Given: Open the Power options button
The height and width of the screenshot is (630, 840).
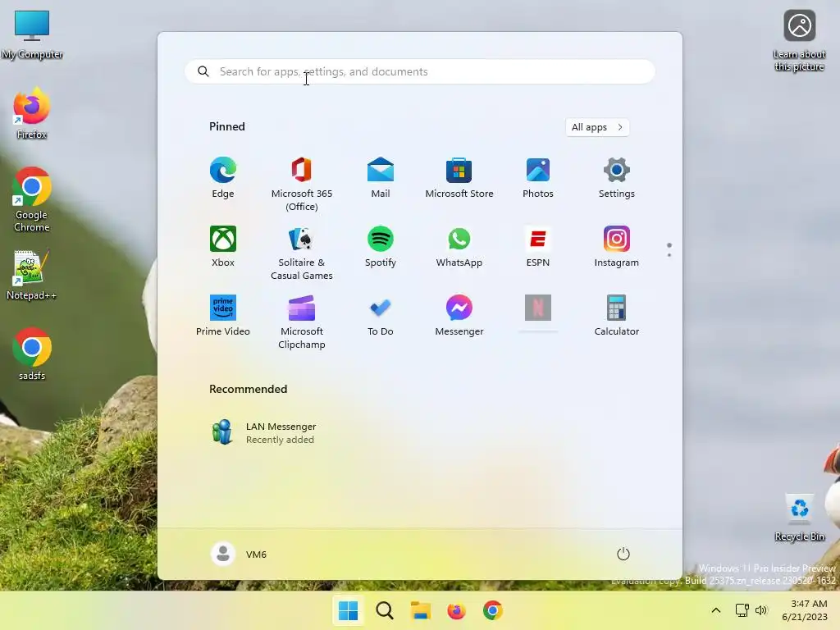Looking at the screenshot, I should point(623,554).
